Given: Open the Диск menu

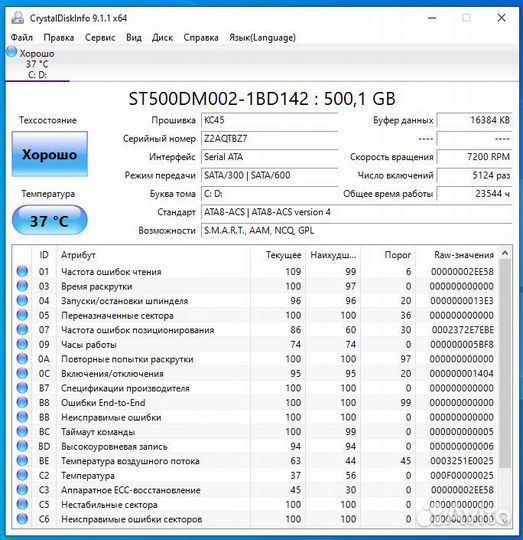Looking at the screenshot, I should [x=162, y=37].
